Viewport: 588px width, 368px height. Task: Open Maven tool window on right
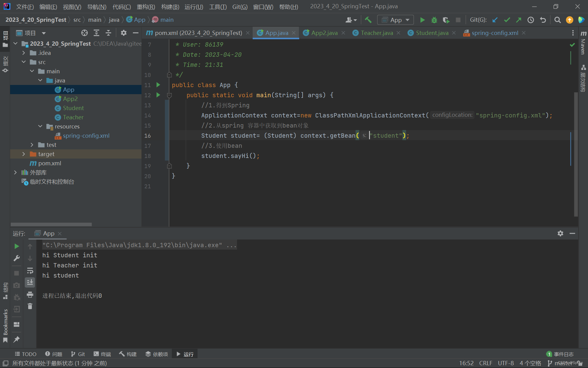pos(583,43)
